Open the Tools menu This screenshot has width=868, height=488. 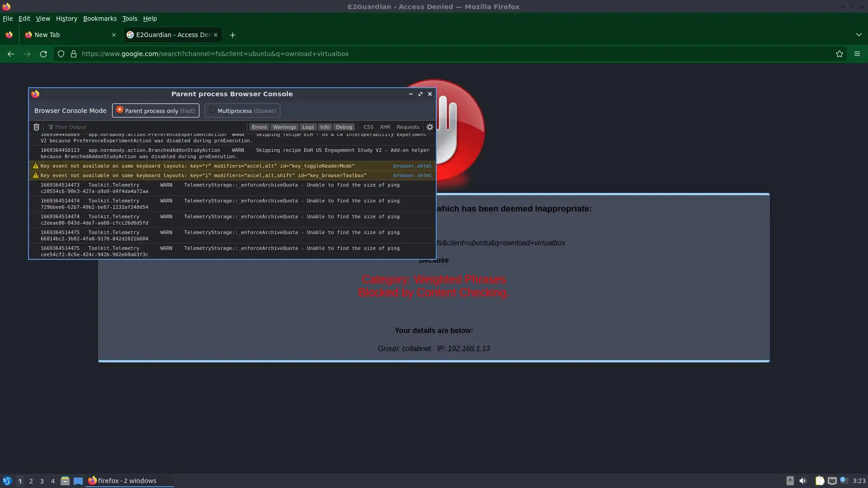pyautogui.click(x=129, y=19)
